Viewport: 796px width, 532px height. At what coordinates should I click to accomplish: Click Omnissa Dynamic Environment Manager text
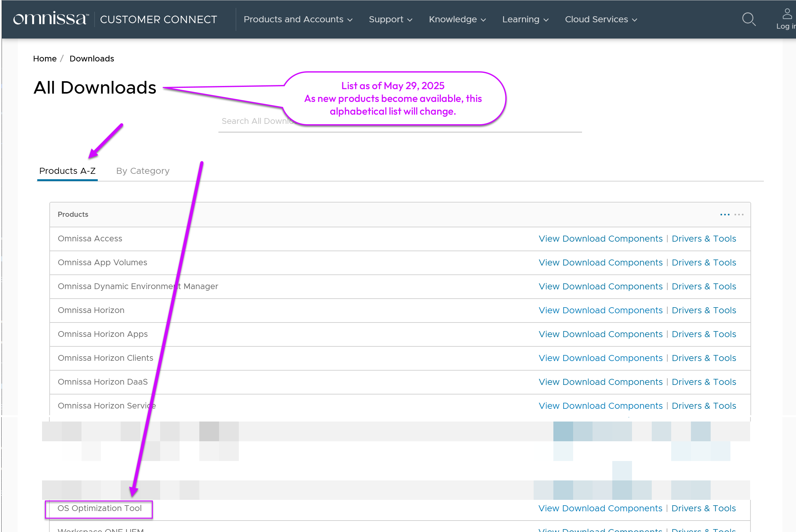point(138,286)
